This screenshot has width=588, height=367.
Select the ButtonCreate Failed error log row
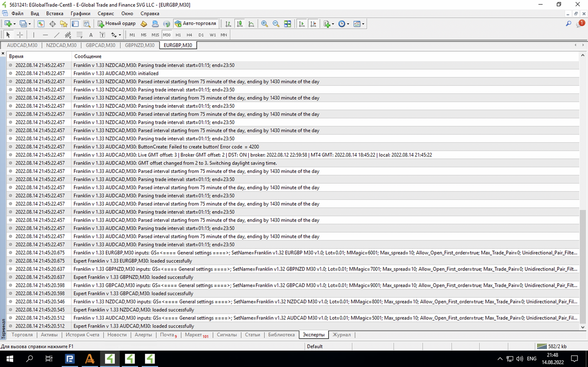click(293, 147)
